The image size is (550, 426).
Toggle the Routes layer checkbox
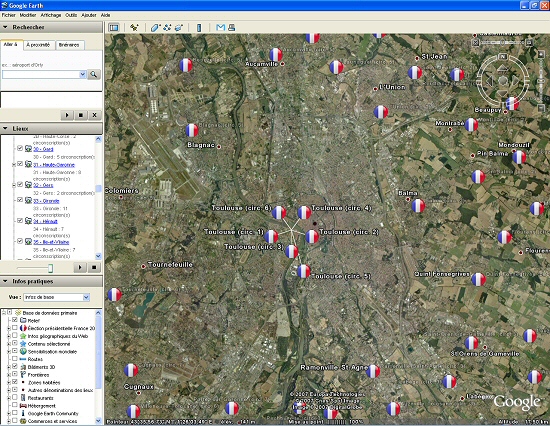pyautogui.click(x=15, y=359)
